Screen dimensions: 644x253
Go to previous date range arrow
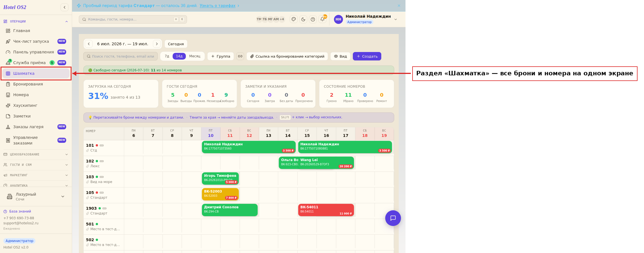tap(89, 44)
